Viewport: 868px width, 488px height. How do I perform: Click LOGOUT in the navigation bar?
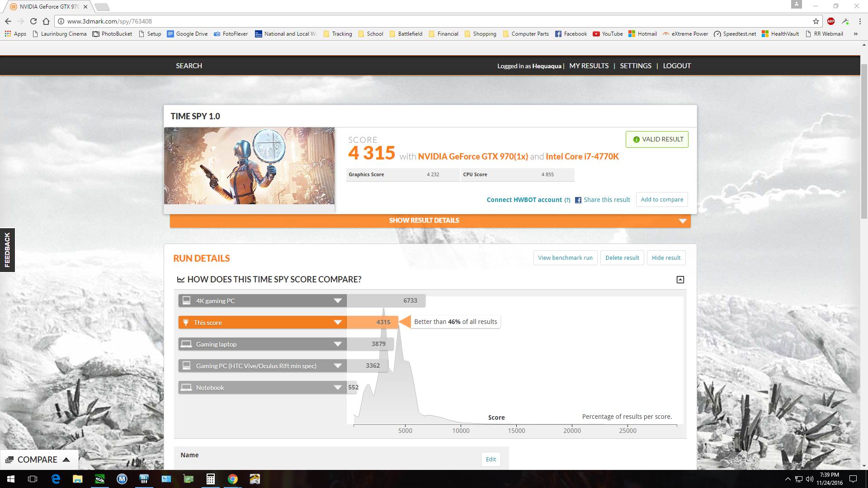click(677, 66)
